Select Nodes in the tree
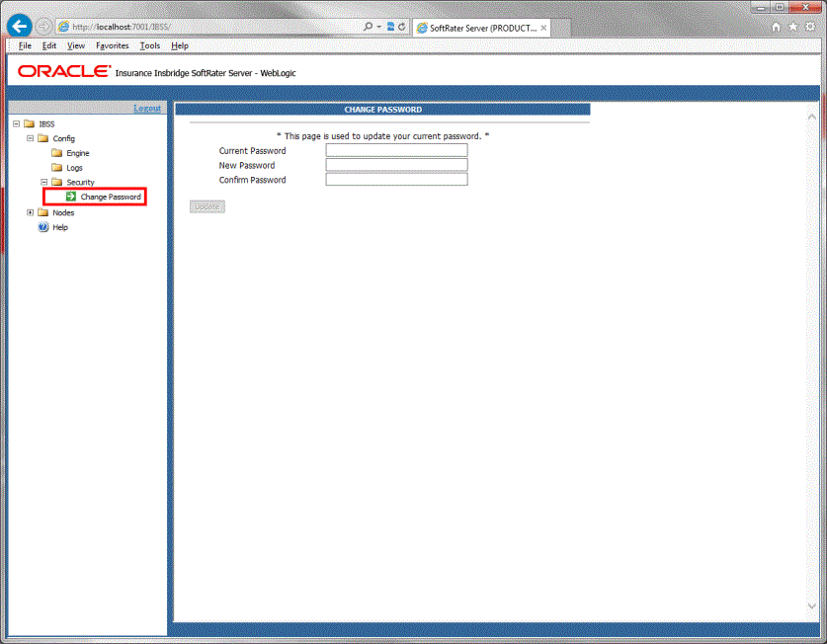 [63, 212]
